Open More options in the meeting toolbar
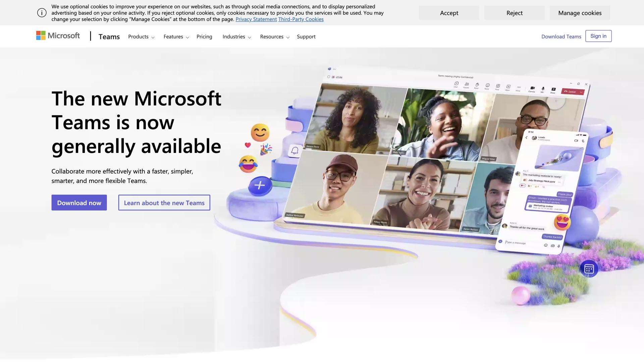This screenshot has width=644, height=362. click(519, 87)
